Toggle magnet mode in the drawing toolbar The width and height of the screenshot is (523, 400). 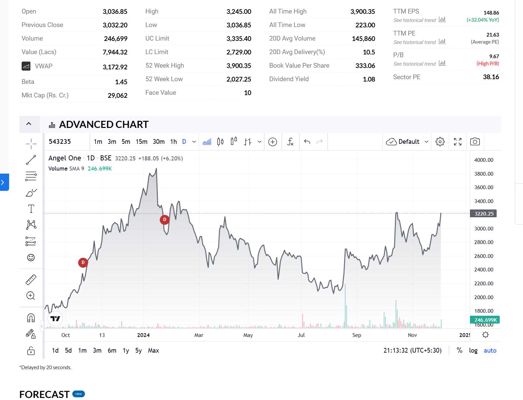pyautogui.click(x=31, y=318)
